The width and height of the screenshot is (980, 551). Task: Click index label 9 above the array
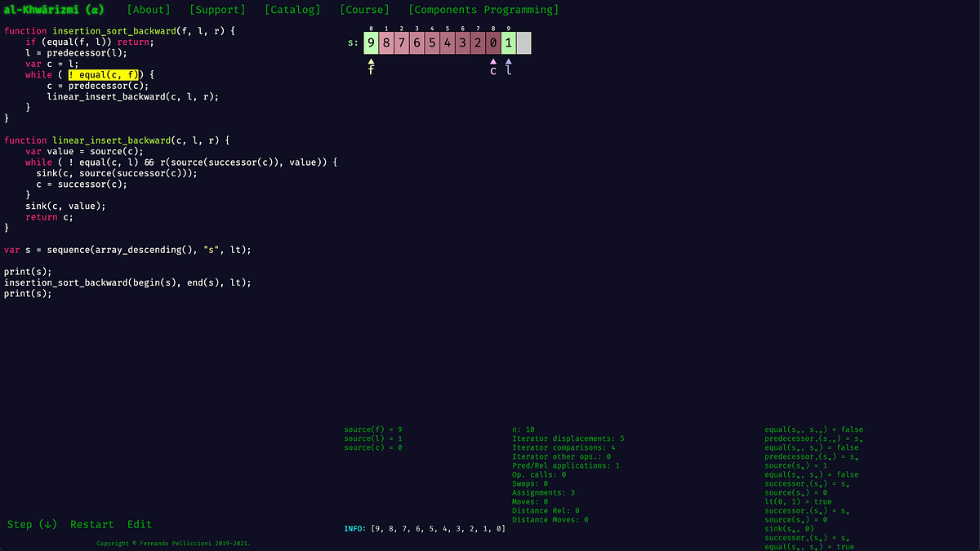pyautogui.click(x=508, y=27)
